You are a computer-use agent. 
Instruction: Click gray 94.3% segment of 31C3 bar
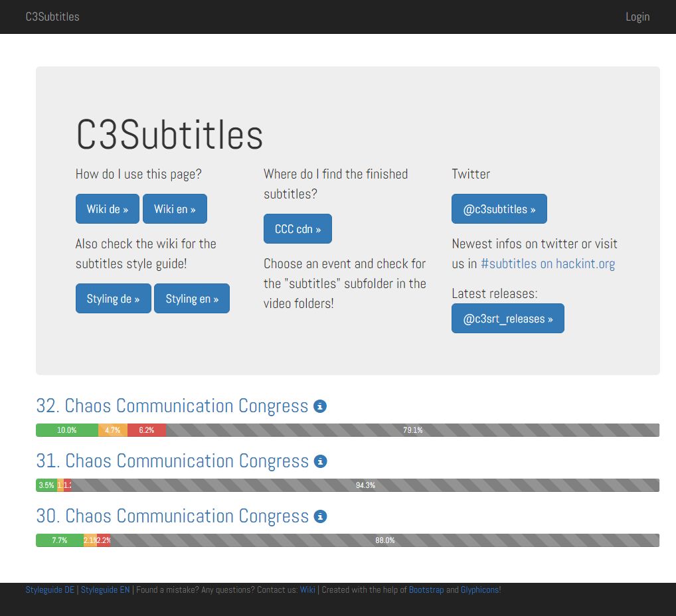[365, 485]
